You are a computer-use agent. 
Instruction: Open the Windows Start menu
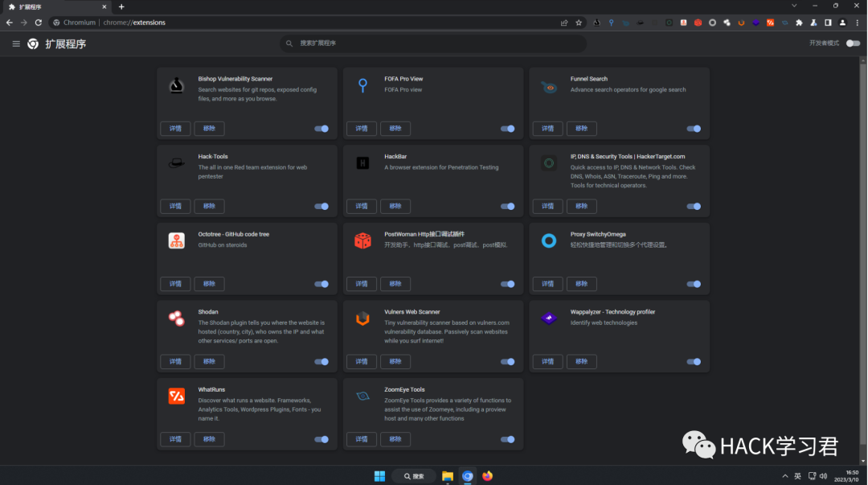[x=379, y=476]
